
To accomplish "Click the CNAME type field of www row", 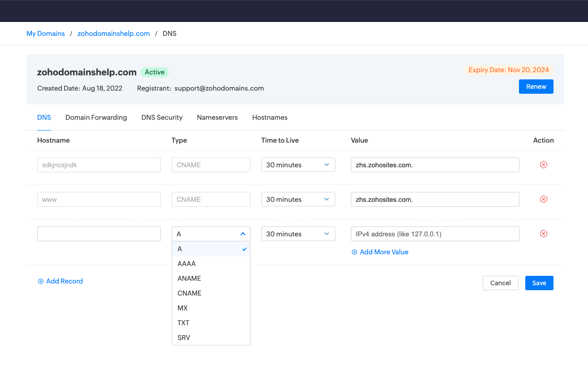I will 211,199.
